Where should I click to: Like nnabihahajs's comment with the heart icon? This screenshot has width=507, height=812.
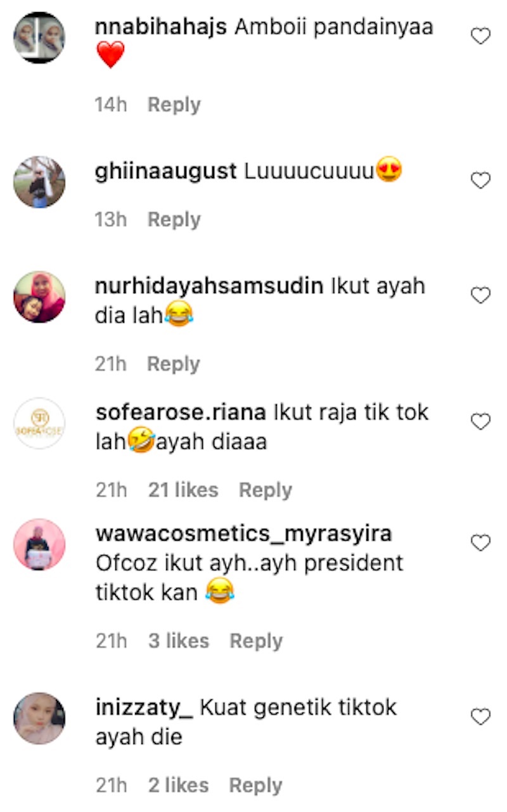481,37
